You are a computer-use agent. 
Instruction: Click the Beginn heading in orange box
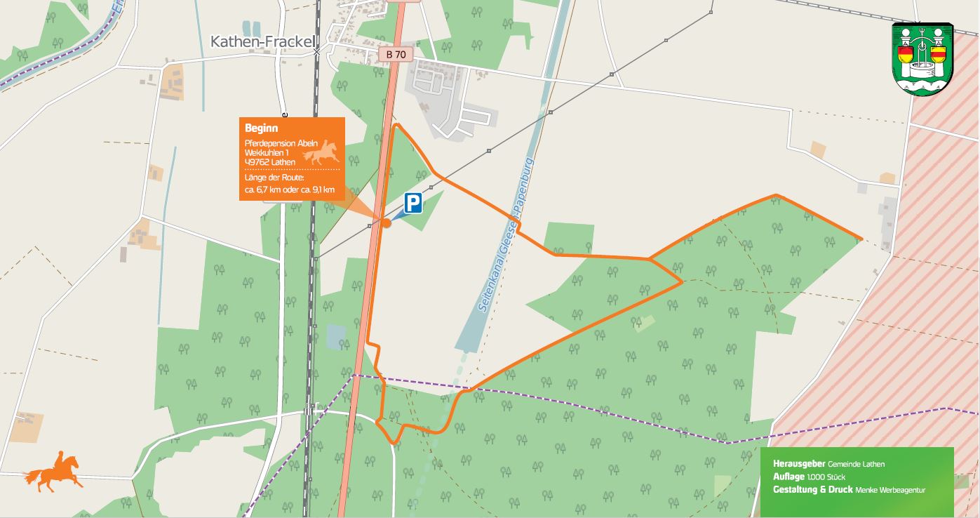[261, 128]
